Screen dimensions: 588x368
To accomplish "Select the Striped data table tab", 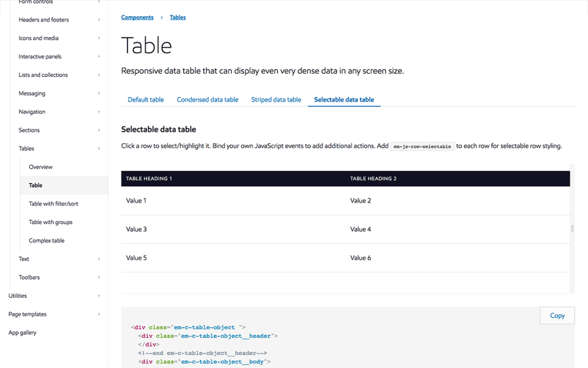I will coord(276,99).
